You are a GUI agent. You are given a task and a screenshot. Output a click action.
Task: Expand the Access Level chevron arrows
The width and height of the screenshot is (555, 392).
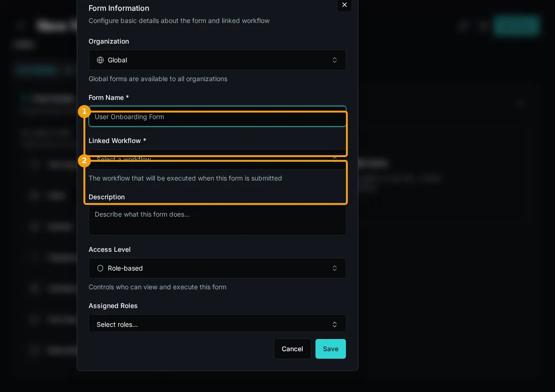coord(335,268)
